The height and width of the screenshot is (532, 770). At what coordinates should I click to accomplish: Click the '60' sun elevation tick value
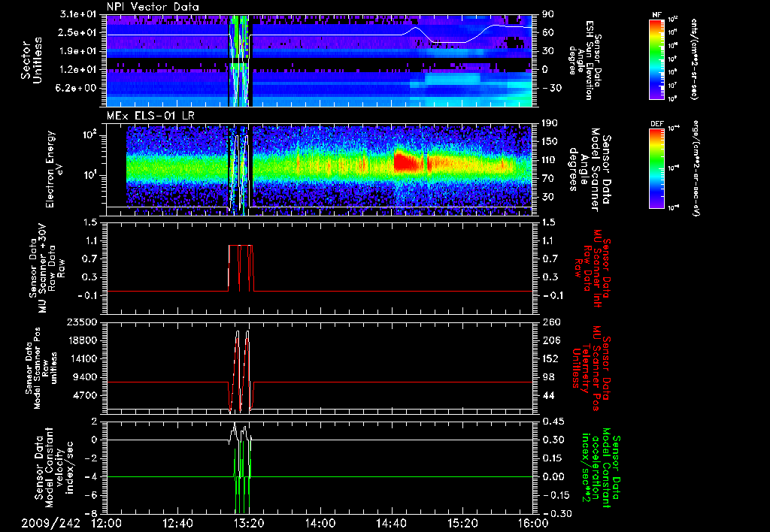click(547, 32)
